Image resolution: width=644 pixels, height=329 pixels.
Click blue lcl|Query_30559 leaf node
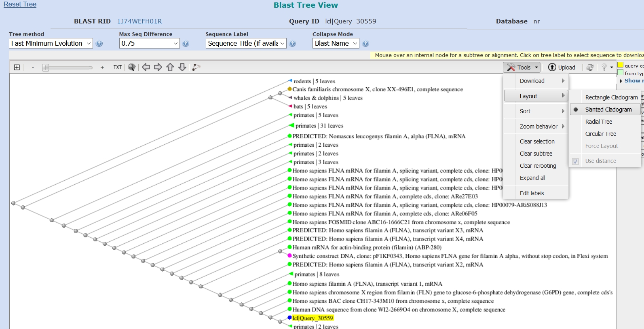(289, 318)
